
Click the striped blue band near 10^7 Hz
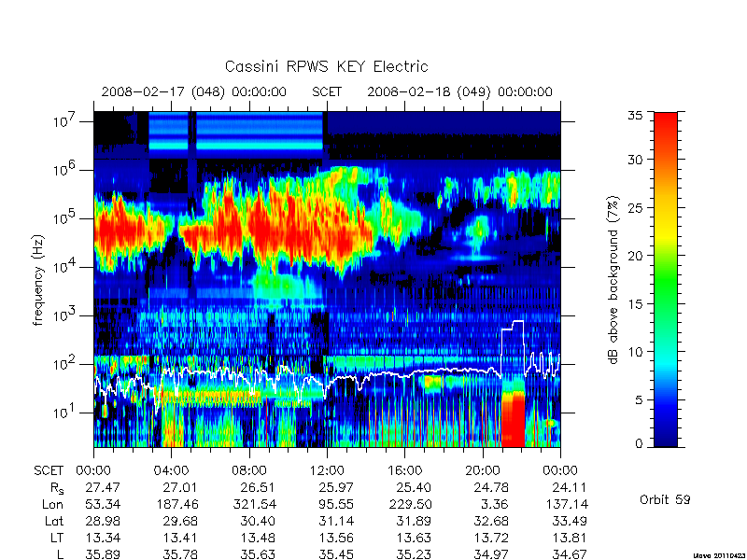pyautogui.click(x=236, y=135)
